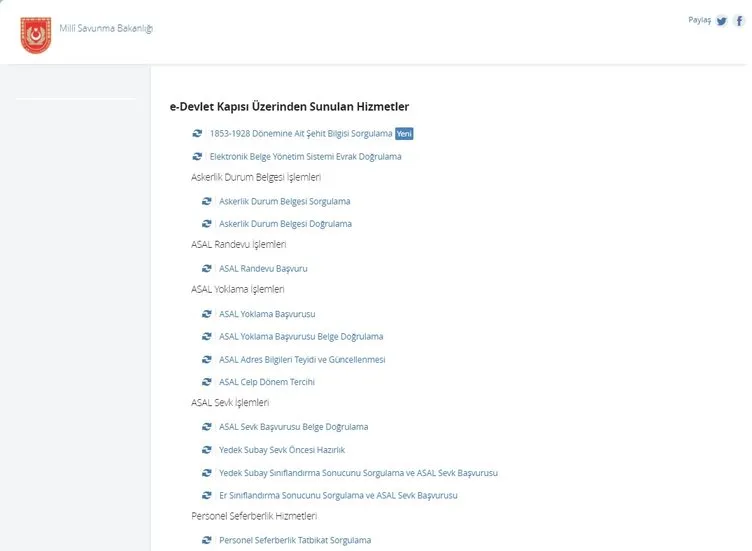Screen dimensions: 752x551
Task: Click the Milli Savunma Bakanlığı emblem logo
Action: [35, 33]
